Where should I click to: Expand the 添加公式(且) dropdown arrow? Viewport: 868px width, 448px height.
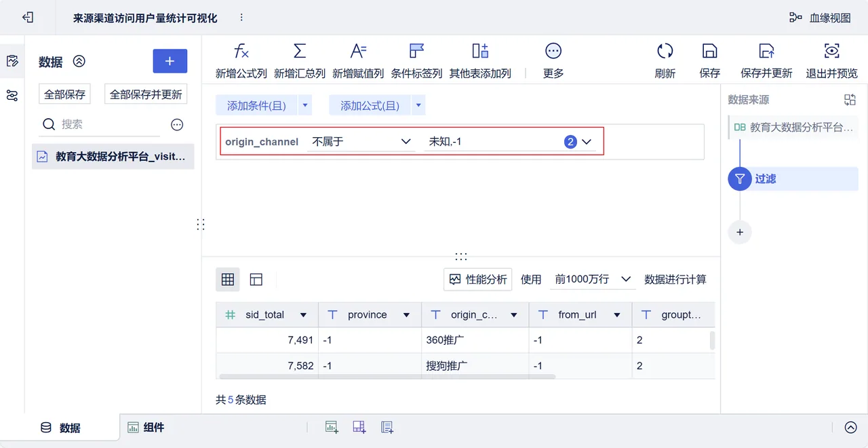418,105
